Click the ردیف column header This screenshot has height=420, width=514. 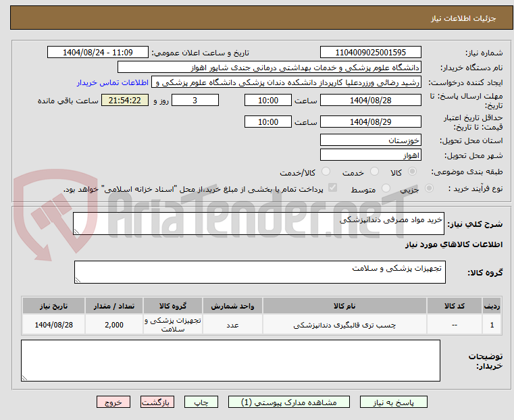tap(492, 306)
